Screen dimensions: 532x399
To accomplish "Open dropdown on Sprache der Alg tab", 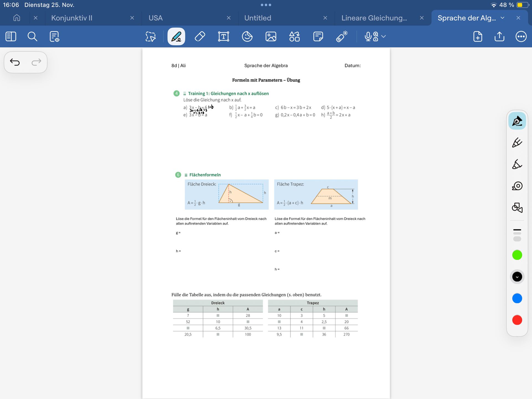I will [x=503, y=18].
